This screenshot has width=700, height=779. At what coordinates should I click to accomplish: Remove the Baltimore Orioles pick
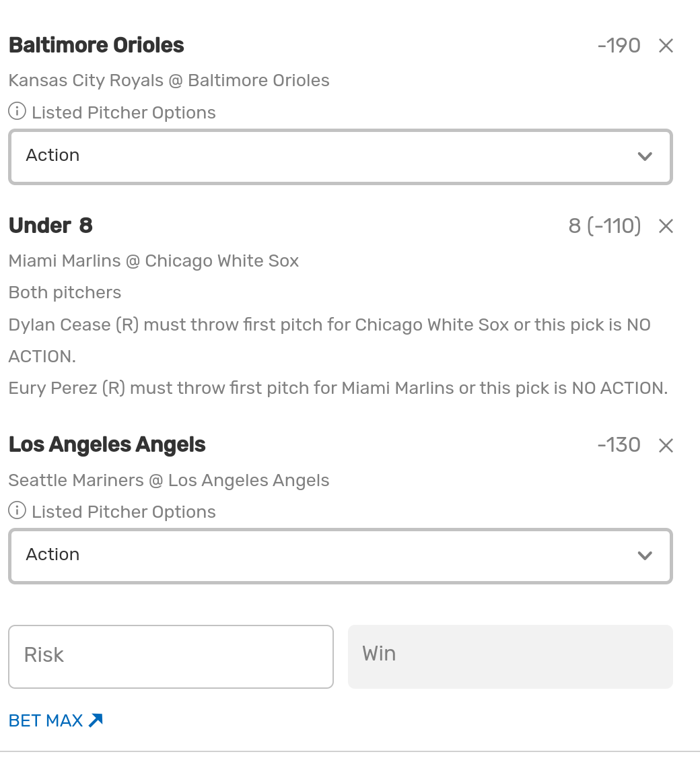(x=666, y=46)
